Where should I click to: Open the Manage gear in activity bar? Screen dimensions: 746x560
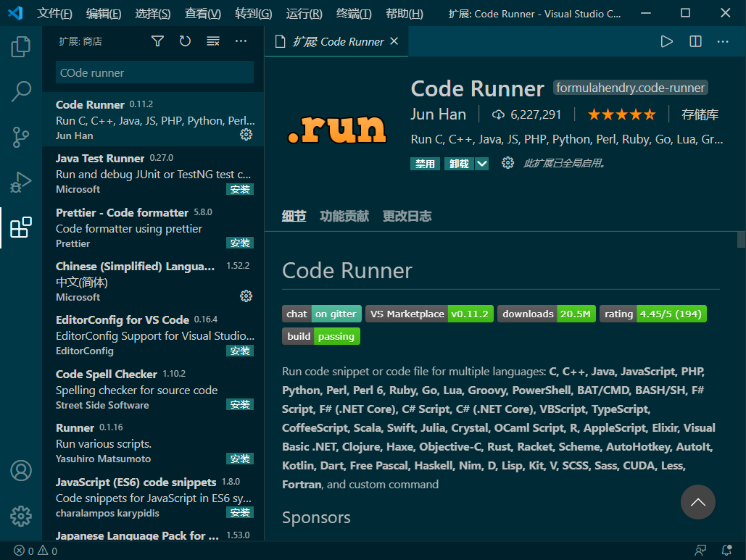(21, 516)
